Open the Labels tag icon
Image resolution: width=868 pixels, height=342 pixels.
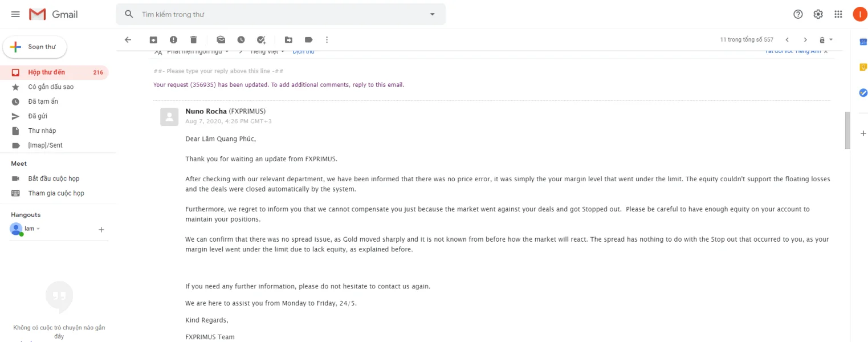point(308,40)
